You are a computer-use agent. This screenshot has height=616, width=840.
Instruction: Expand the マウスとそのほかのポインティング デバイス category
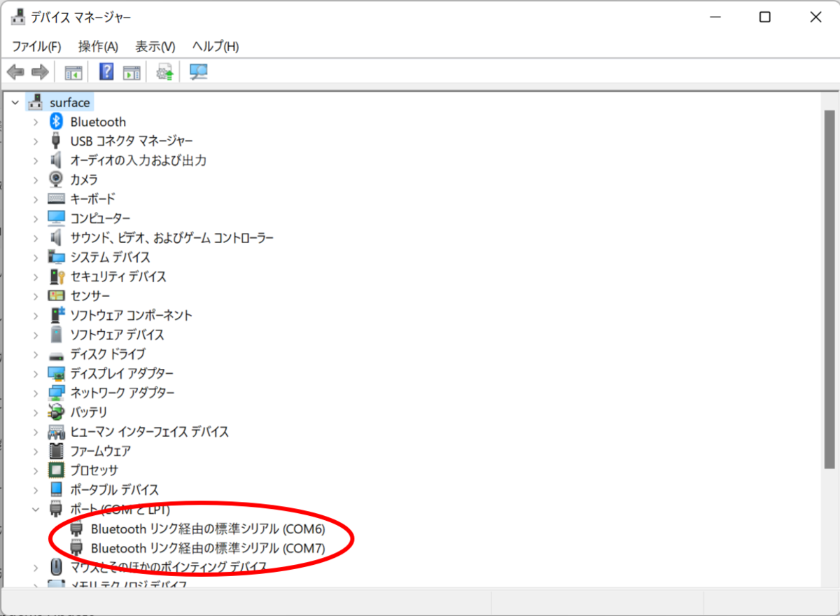point(36,567)
